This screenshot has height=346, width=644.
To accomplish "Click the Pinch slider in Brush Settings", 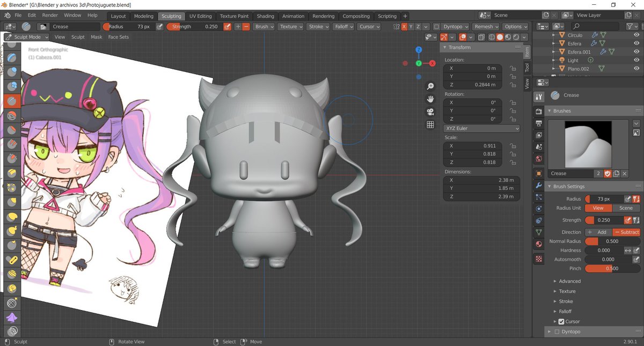I will point(612,268).
